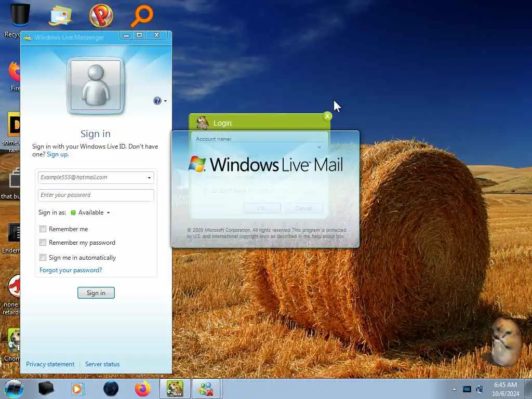Viewport: 532px width, 399px height.
Task: Maximize the Windows Live Messenger window
Action: point(139,35)
